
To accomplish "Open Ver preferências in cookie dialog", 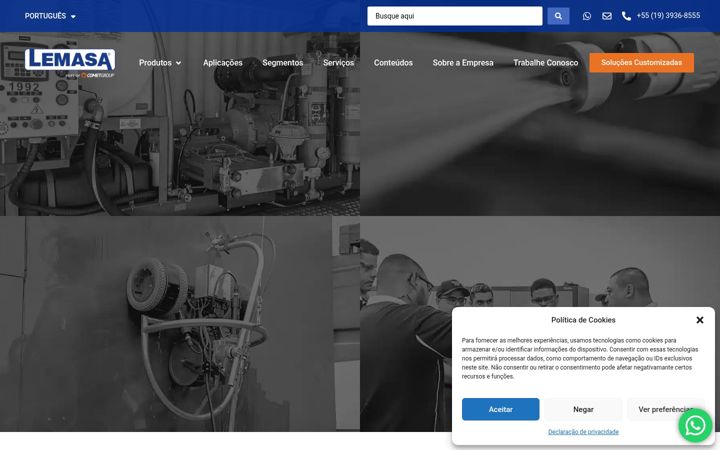I will click(x=665, y=409).
